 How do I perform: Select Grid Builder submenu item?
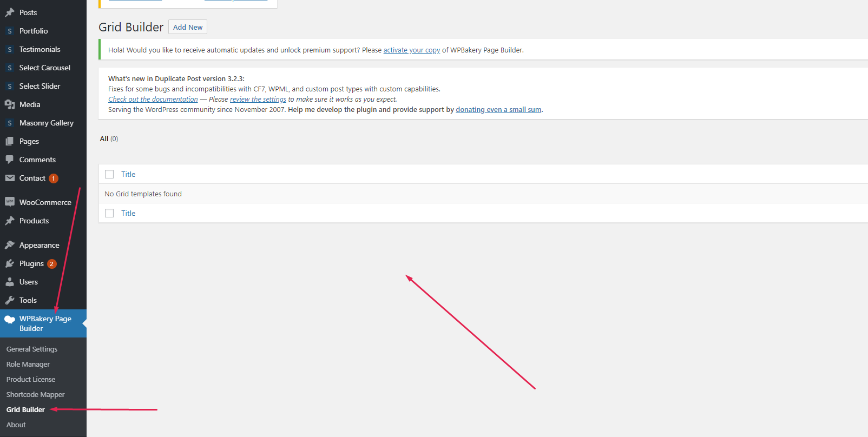(x=25, y=410)
